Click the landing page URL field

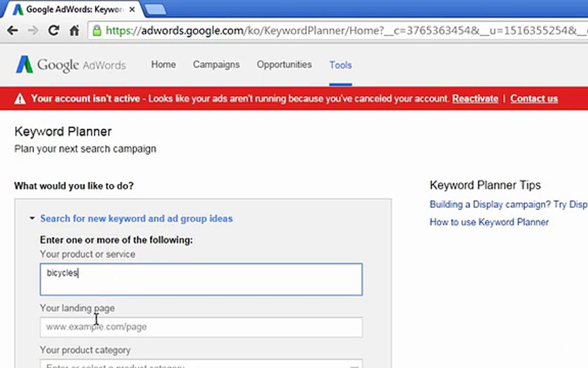click(x=201, y=327)
